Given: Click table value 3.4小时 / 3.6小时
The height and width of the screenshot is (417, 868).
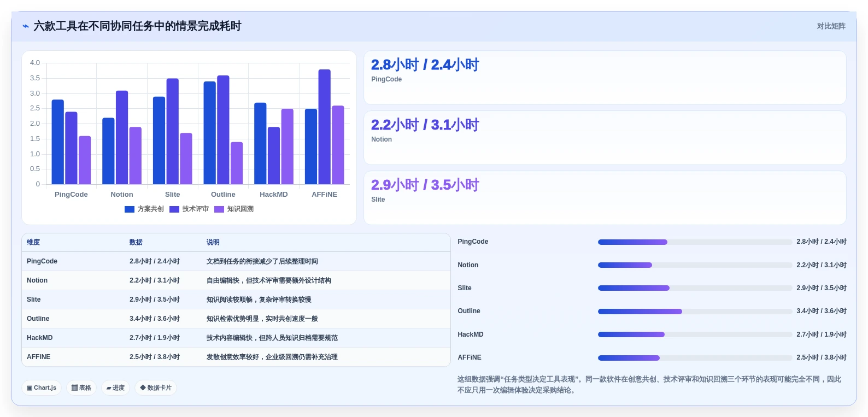Looking at the screenshot, I should tap(155, 319).
